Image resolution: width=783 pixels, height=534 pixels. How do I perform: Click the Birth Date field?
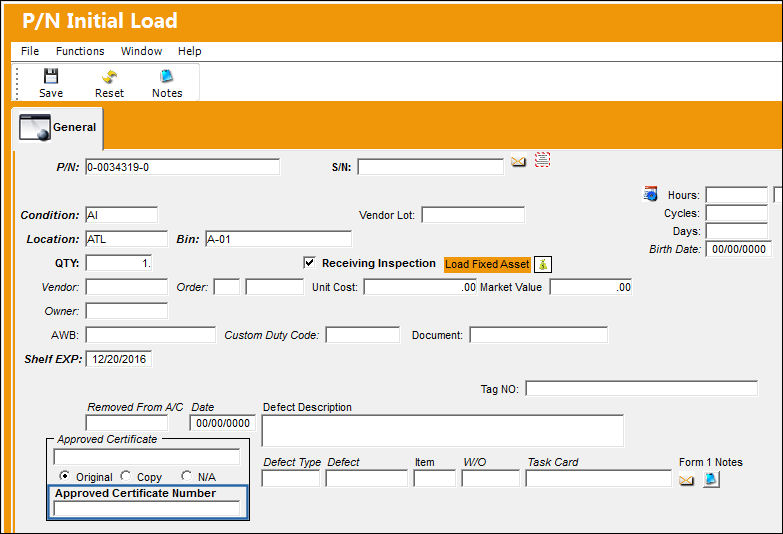pos(738,249)
